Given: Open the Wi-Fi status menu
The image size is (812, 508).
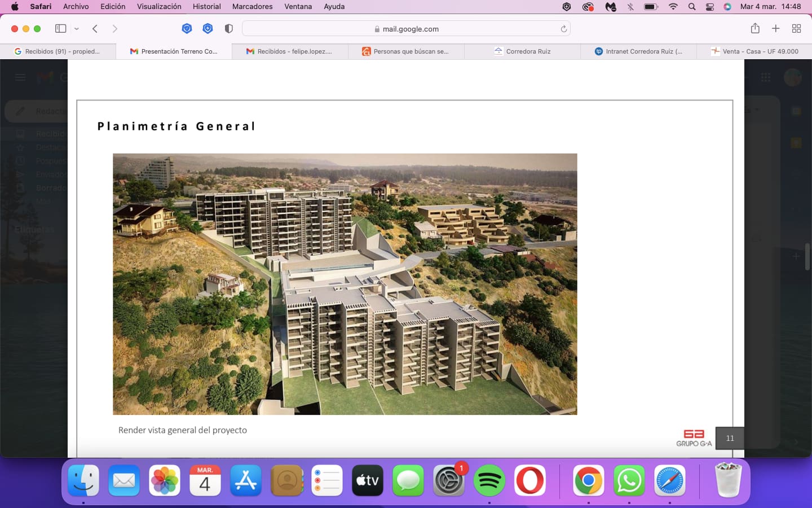Looking at the screenshot, I should 673,7.
